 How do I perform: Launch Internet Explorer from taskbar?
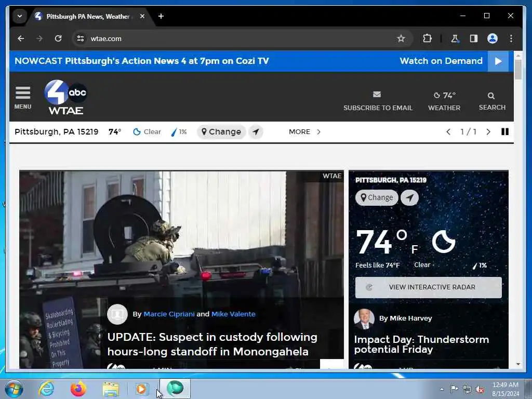[46, 389]
